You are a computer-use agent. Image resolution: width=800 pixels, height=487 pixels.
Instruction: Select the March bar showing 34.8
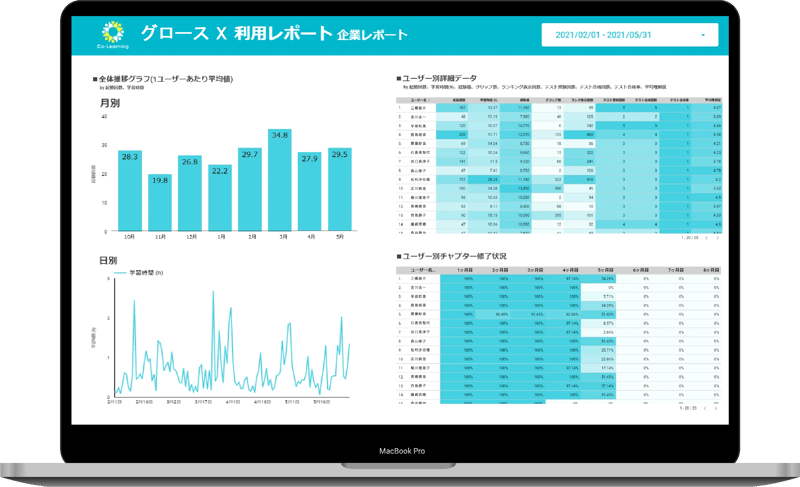pyautogui.click(x=279, y=180)
